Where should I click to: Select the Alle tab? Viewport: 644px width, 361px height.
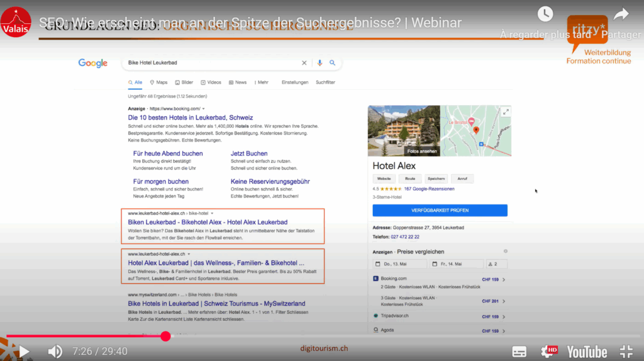tap(135, 82)
